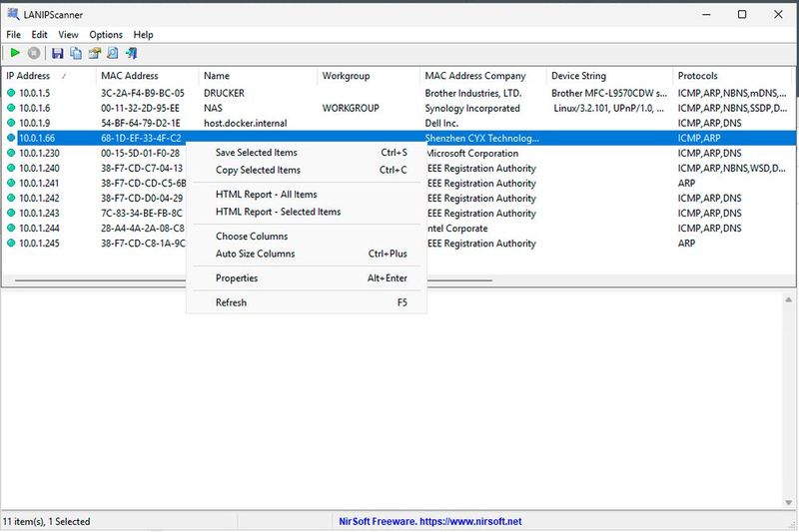Viewport: 799px width, 532px height.
Task: Sort by the Protocols column header
Action: pyautogui.click(x=697, y=76)
